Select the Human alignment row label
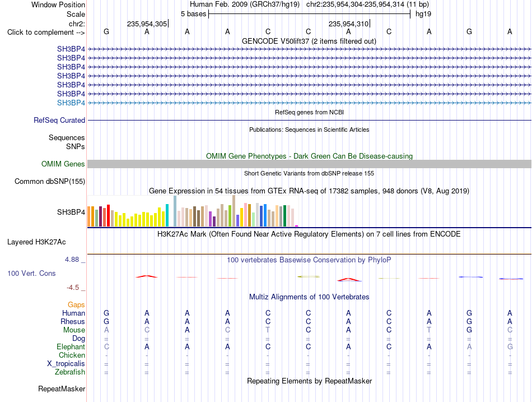Screen dimensions: 532x402 click(73, 313)
